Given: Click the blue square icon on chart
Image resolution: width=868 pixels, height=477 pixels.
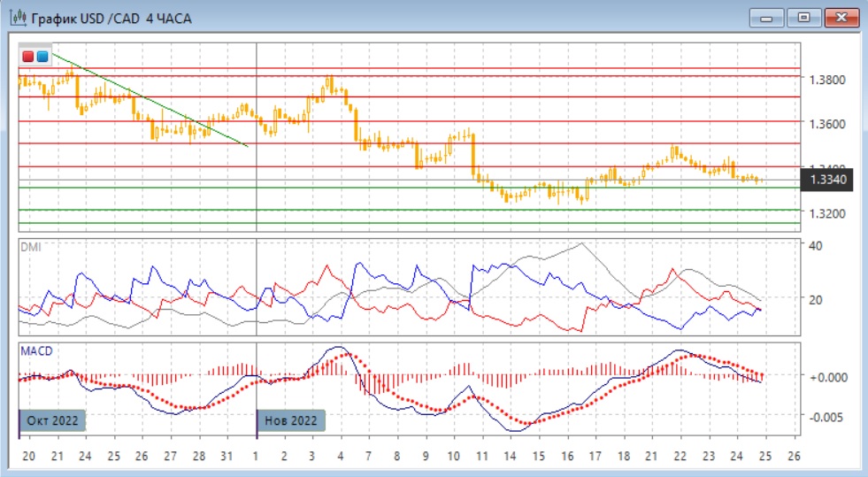Looking at the screenshot, I should 42,57.
